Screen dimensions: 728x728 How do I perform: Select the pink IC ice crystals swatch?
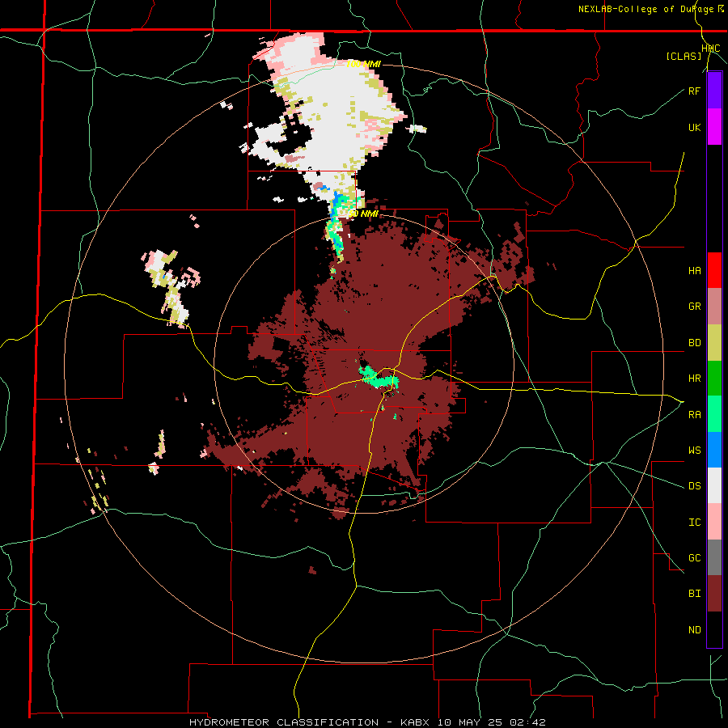(714, 522)
